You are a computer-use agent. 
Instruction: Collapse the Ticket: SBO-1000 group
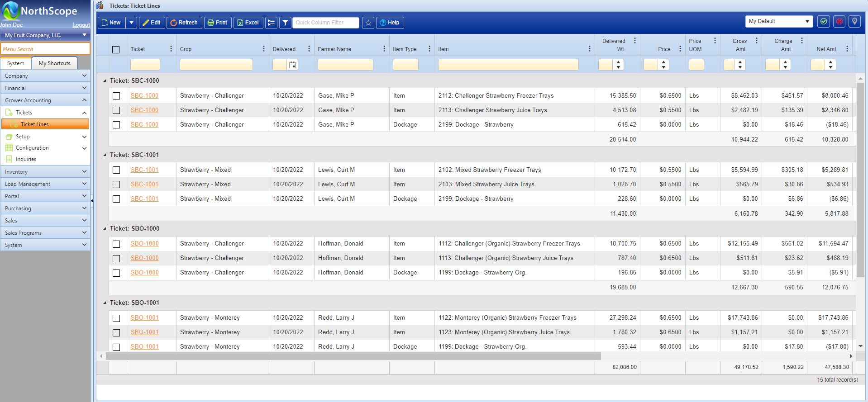coord(105,229)
